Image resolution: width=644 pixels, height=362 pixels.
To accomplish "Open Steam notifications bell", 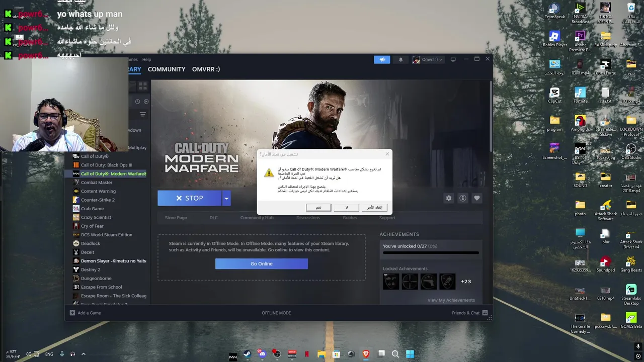I will click(400, 59).
